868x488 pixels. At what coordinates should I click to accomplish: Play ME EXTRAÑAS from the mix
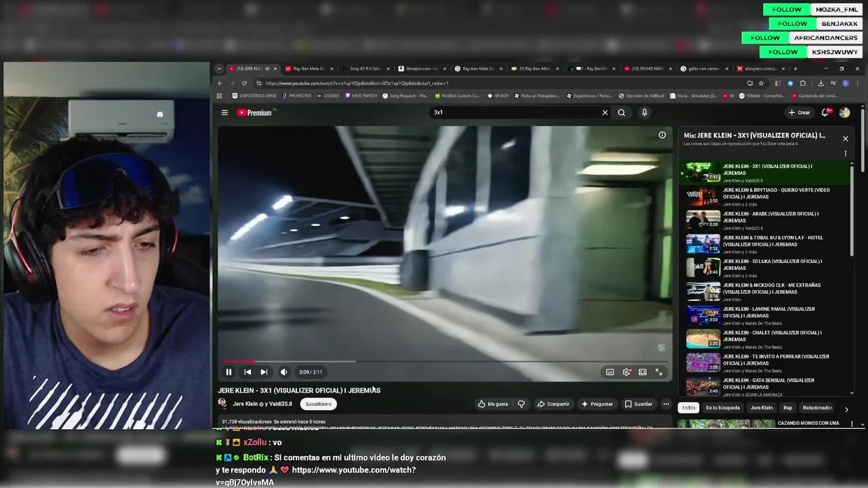pos(766,291)
